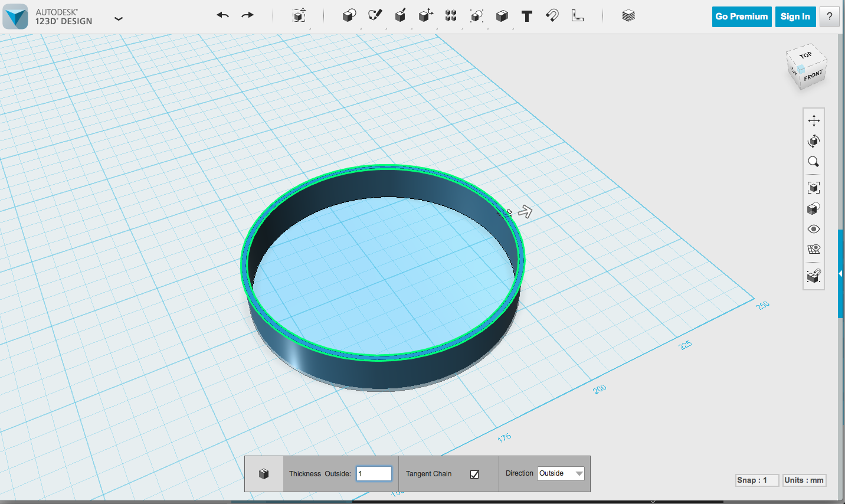Open the Transform tool
Viewport: 845px width, 504px height.
299,15
